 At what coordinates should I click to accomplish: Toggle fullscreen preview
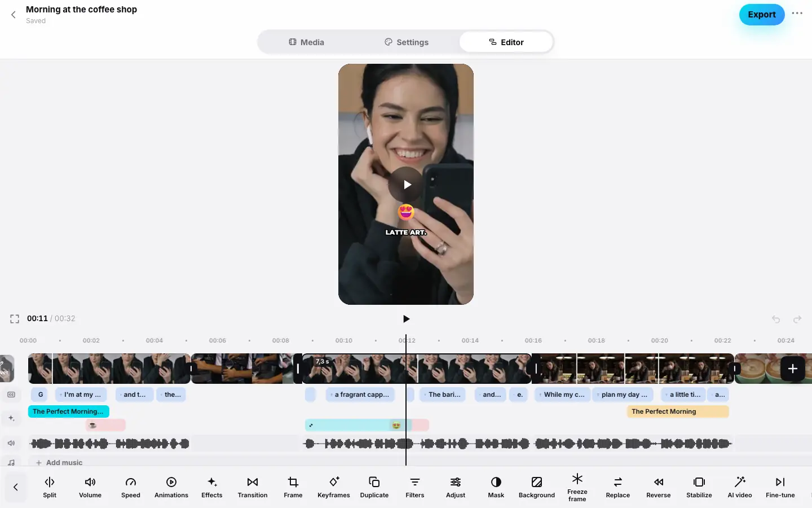pos(15,319)
